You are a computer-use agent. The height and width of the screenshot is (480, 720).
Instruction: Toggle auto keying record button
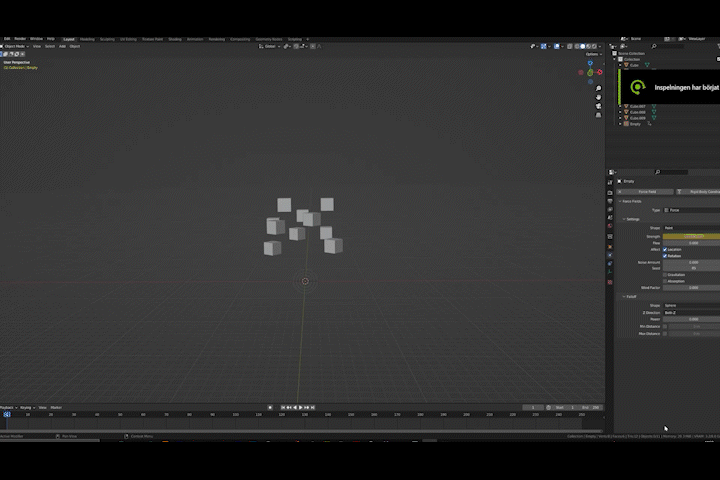(270, 407)
